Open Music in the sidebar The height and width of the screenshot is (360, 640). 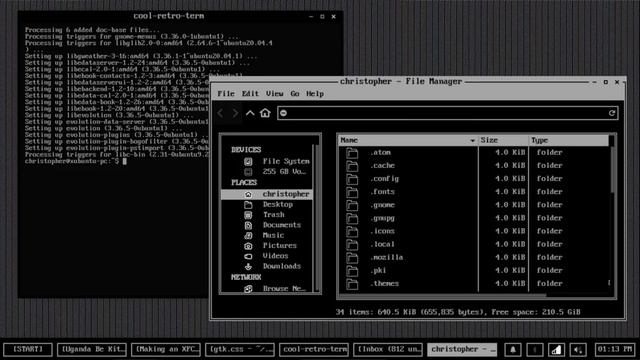(267, 235)
